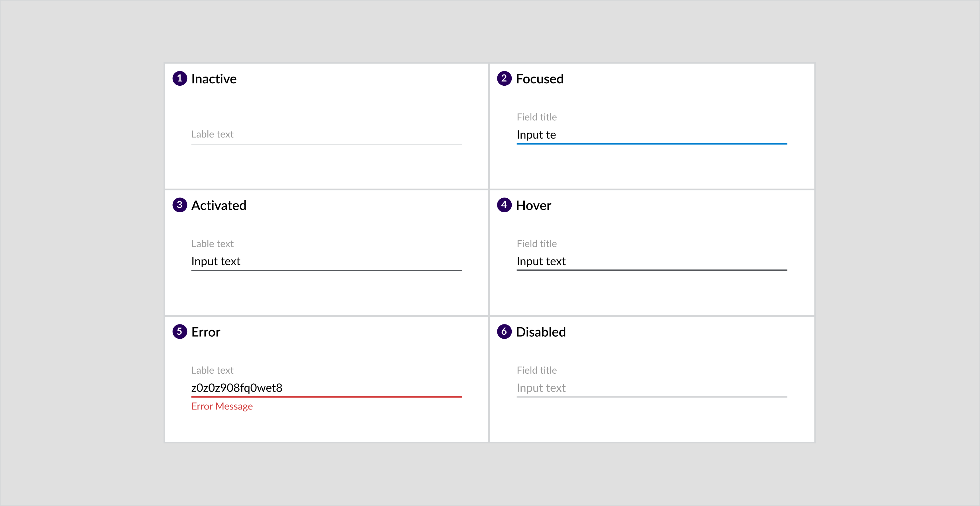
Task: Click the Field title label in Disabled panel
Action: 536,370
